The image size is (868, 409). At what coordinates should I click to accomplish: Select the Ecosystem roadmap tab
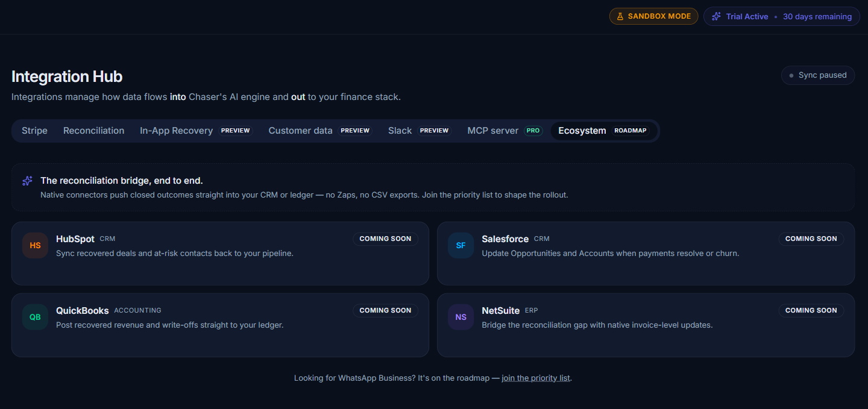coord(604,131)
